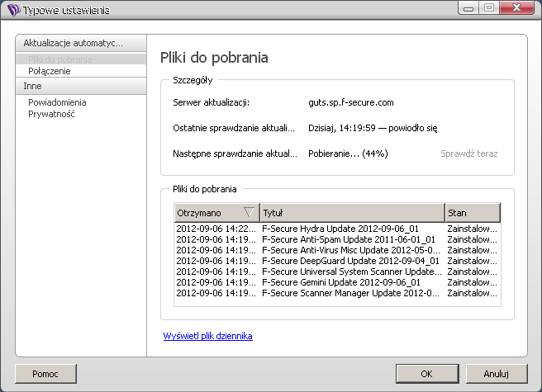Sort by the Tytuł column header
Image resolution: width=542 pixels, height=392 pixels.
352,212
